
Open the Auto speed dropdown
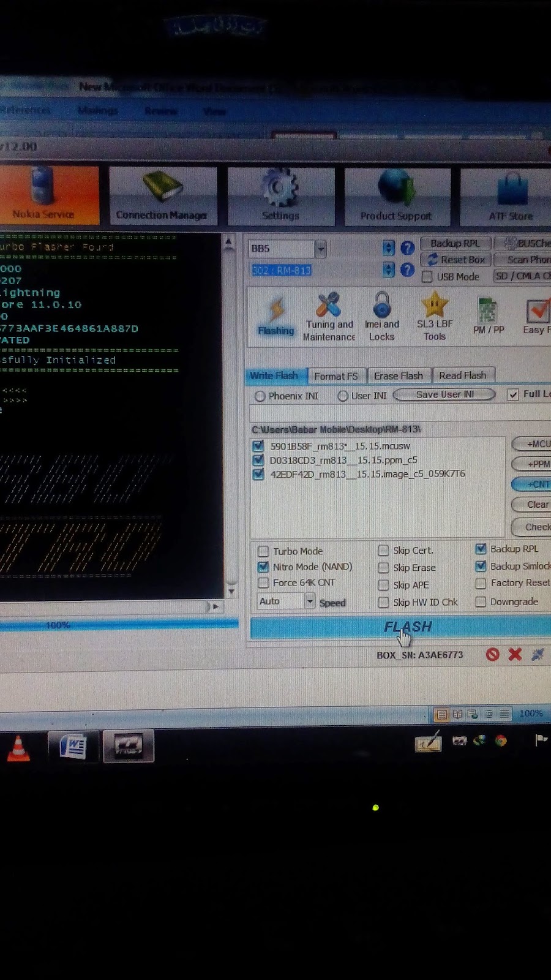coord(310,601)
